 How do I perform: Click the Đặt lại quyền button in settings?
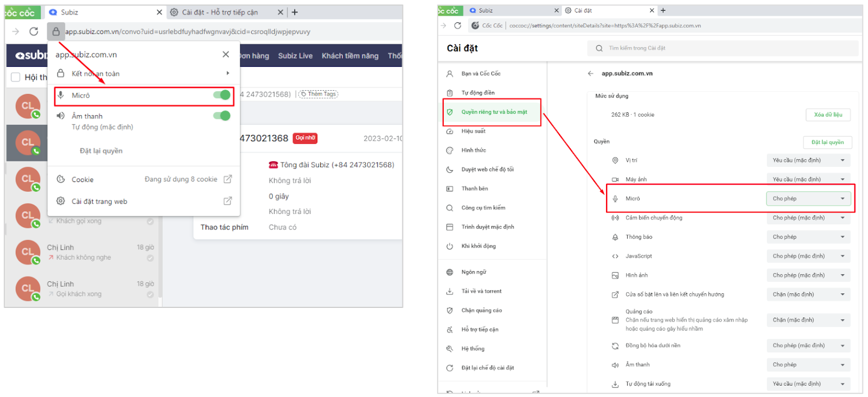pyautogui.click(x=827, y=142)
